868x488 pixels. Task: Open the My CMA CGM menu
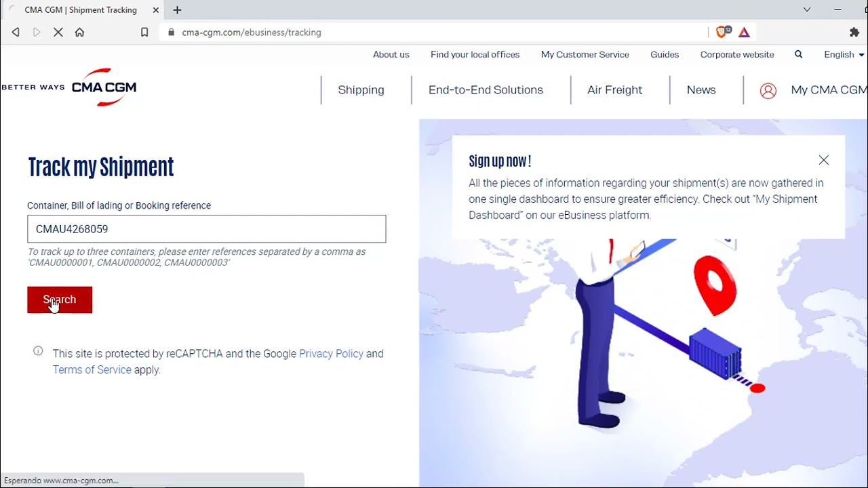(829, 89)
